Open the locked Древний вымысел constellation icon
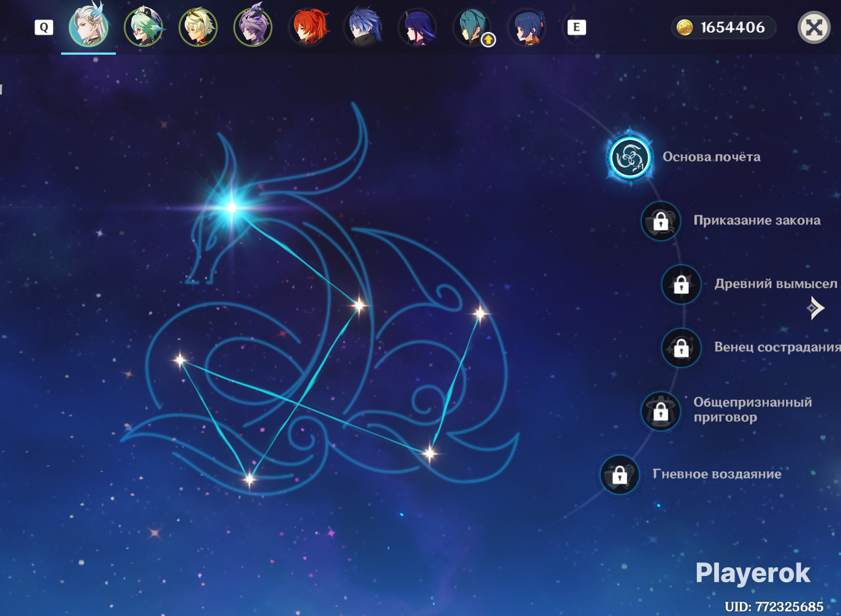Image resolution: width=841 pixels, height=616 pixels. (x=681, y=284)
